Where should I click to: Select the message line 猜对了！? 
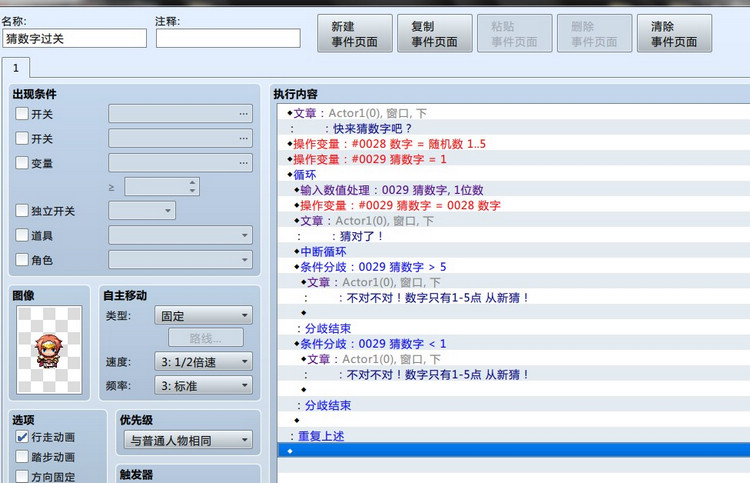[514, 236]
